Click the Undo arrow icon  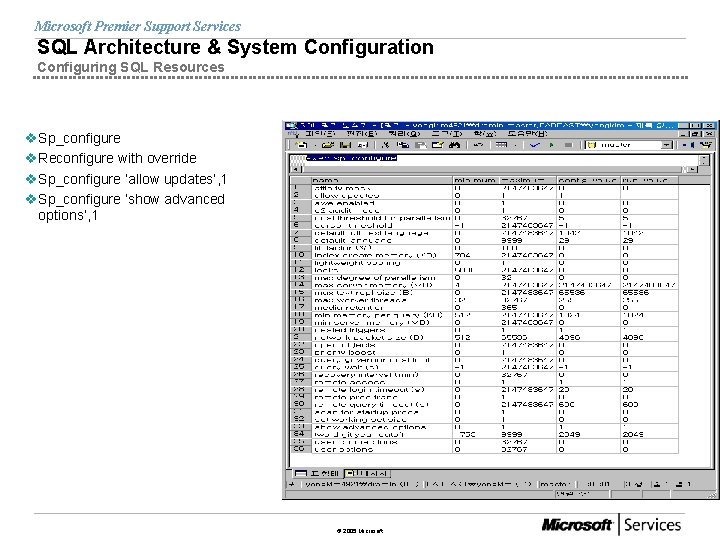coord(478,145)
